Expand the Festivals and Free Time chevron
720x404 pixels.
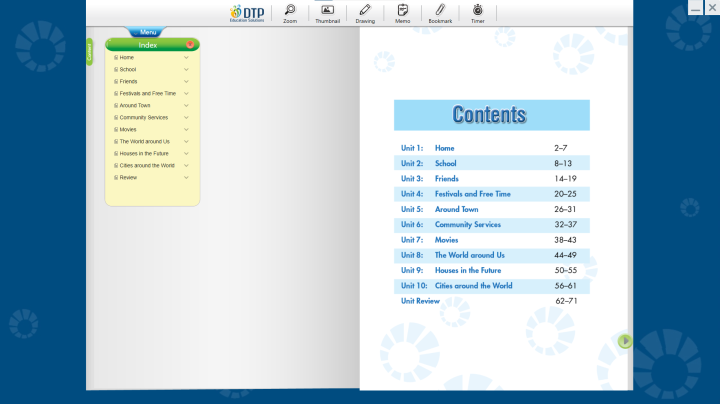186,93
